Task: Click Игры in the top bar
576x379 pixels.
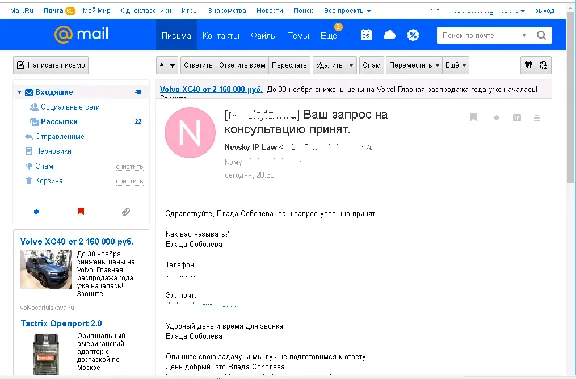Action: tap(189, 10)
